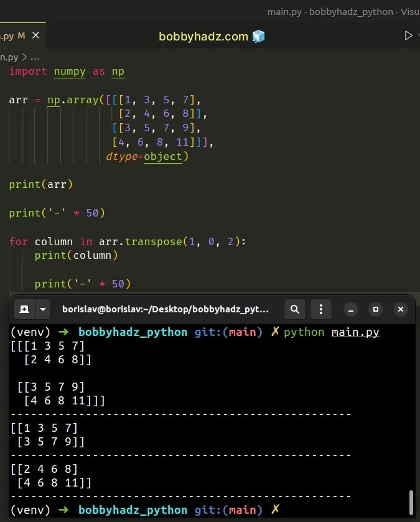The width and height of the screenshot is (420, 522).
Task: Click 'print(column)' line in editor
Action: pyautogui.click(x=76, y=255)
